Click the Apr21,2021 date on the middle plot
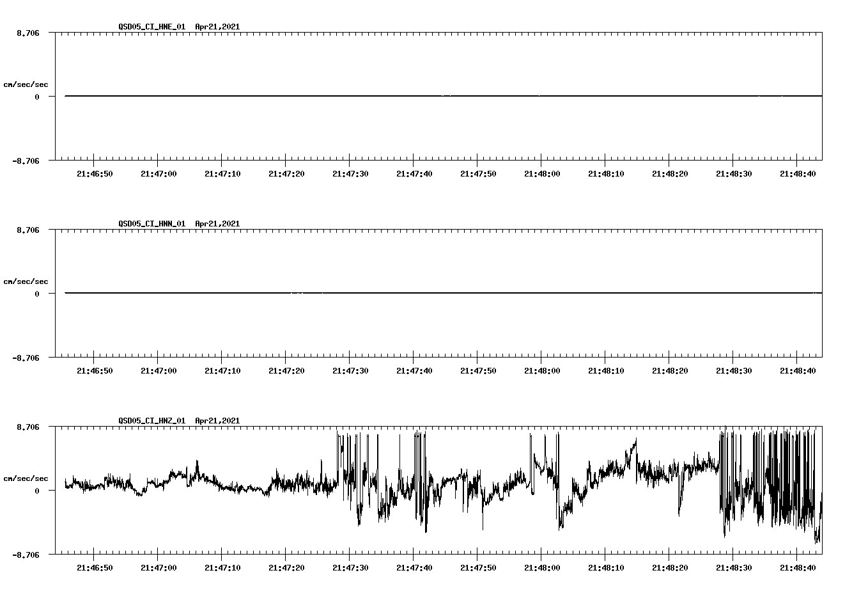The height and width of the screenshot is (591, 868). click(x=217, y=224)
